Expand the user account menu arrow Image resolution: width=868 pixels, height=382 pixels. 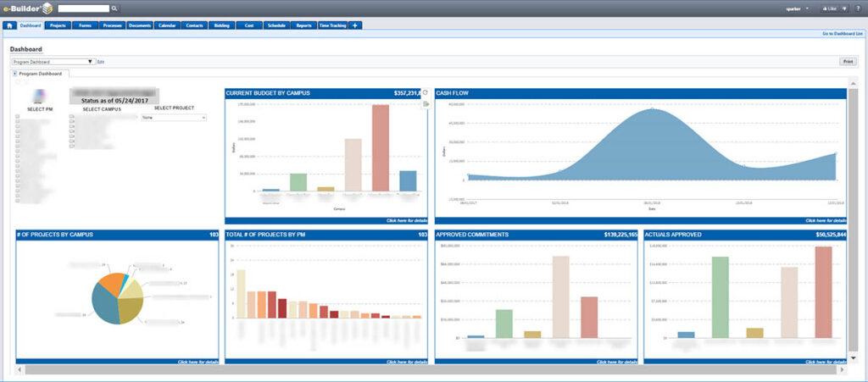coord(807,8)
